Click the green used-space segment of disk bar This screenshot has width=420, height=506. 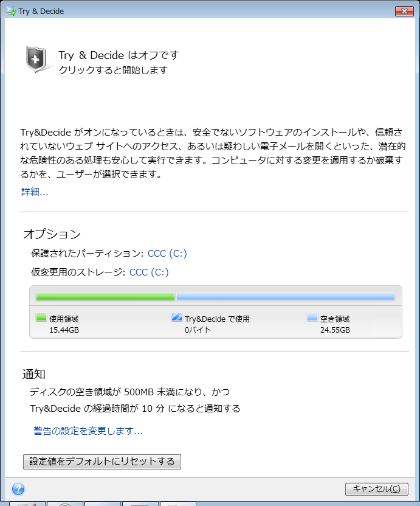coord(105,296)
